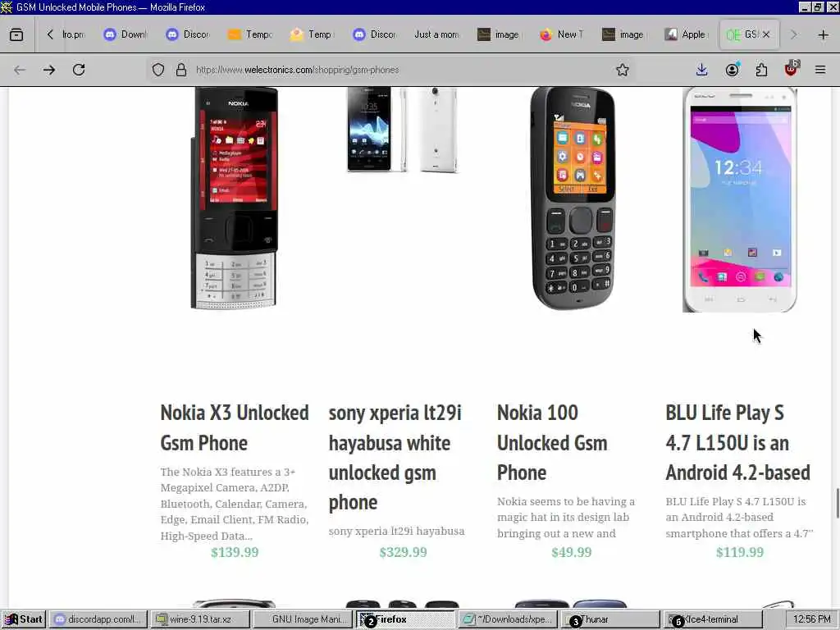Open a new tab with the plus button
This screenshot has width=840, height=630.
(824, 34)
